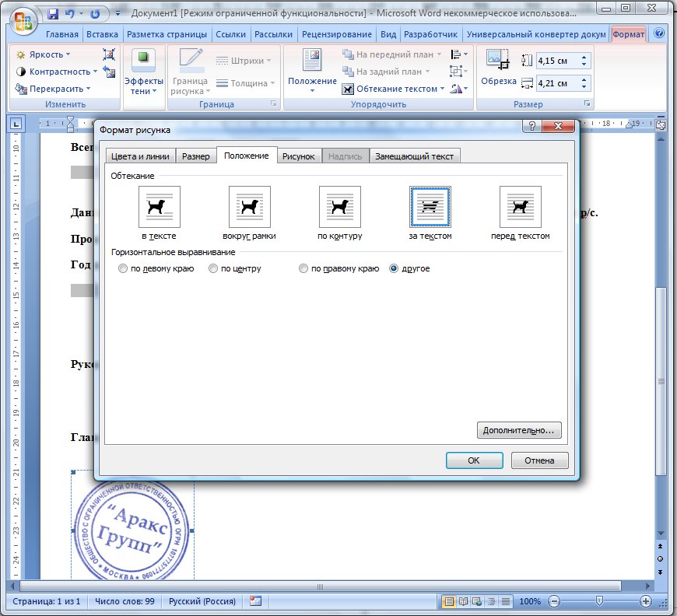Switch to Размер dialog tab

click(x=195, y=156)
